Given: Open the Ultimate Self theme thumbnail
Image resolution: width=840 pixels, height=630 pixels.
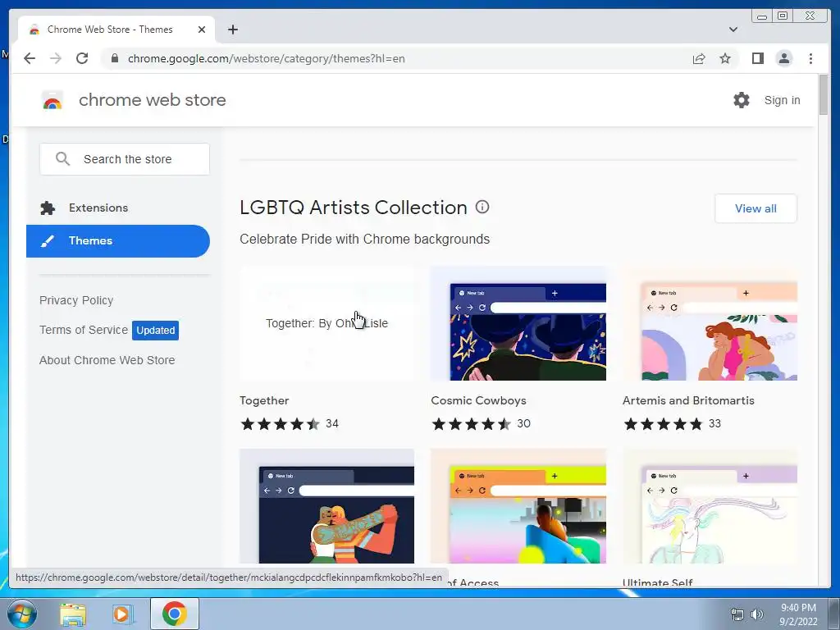Looking at the screenshot, I should tap(710, 506).
